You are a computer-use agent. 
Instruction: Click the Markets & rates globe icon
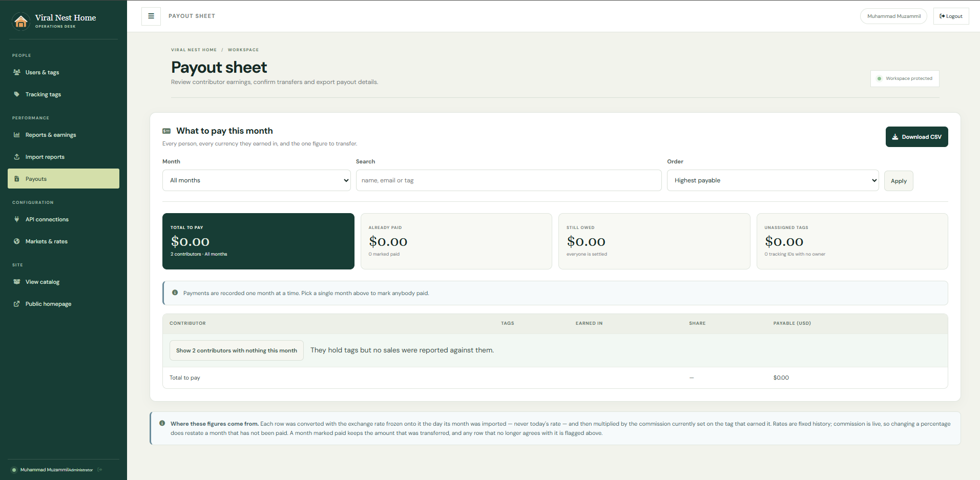(17, 241)
